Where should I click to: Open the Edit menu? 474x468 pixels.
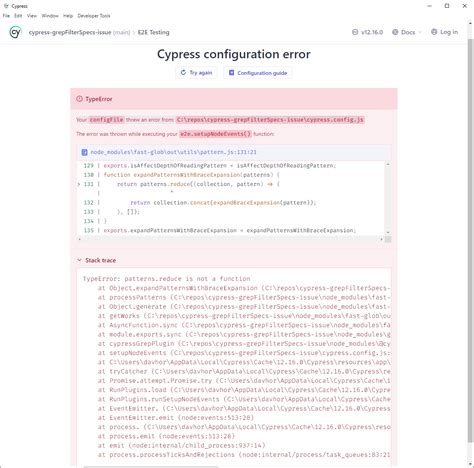[x=18, y=16]
